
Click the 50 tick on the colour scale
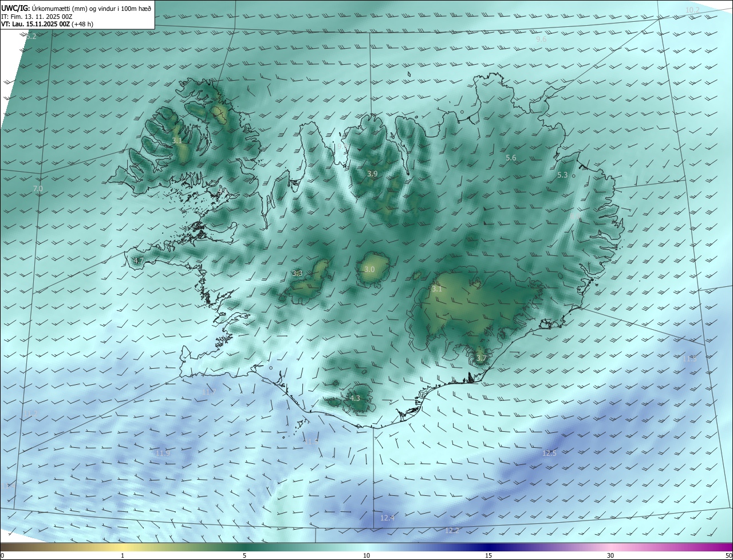728,555
